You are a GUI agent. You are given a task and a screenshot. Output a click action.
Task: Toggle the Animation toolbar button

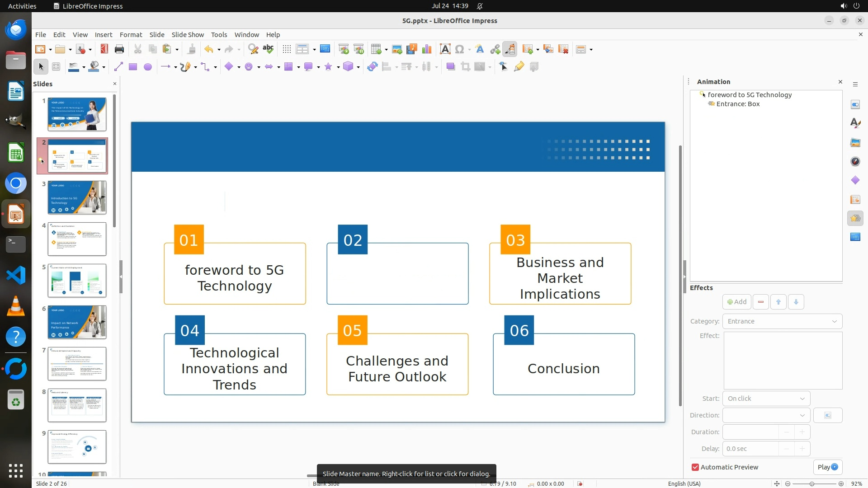(510, 49)
